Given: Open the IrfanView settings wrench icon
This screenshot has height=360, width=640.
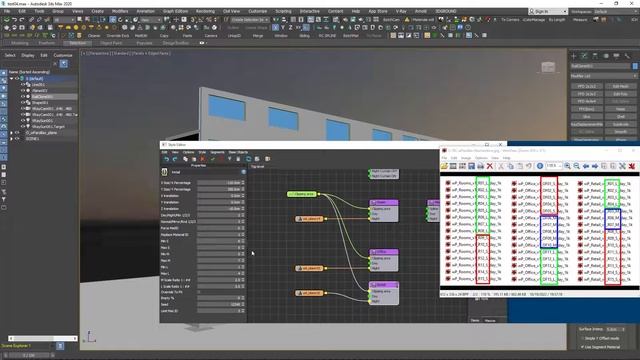Looking at the screenshot, I should pos(622,166).
